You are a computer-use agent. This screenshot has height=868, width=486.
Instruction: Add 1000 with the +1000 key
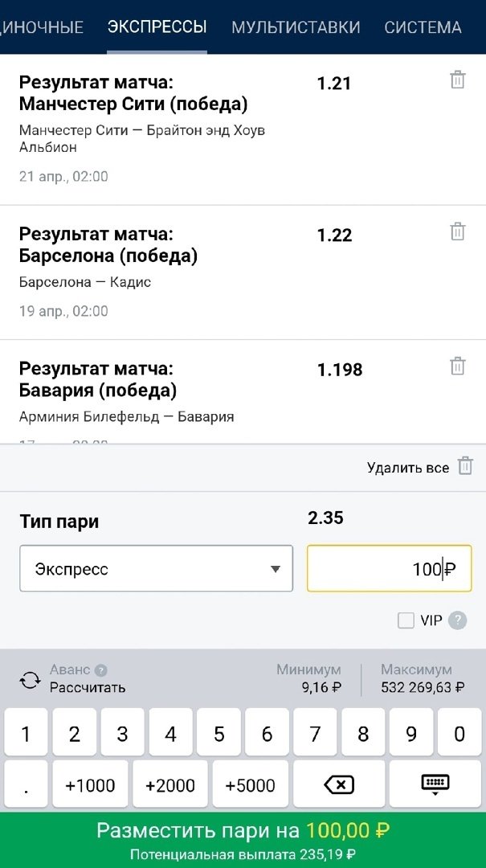[90, 785]
